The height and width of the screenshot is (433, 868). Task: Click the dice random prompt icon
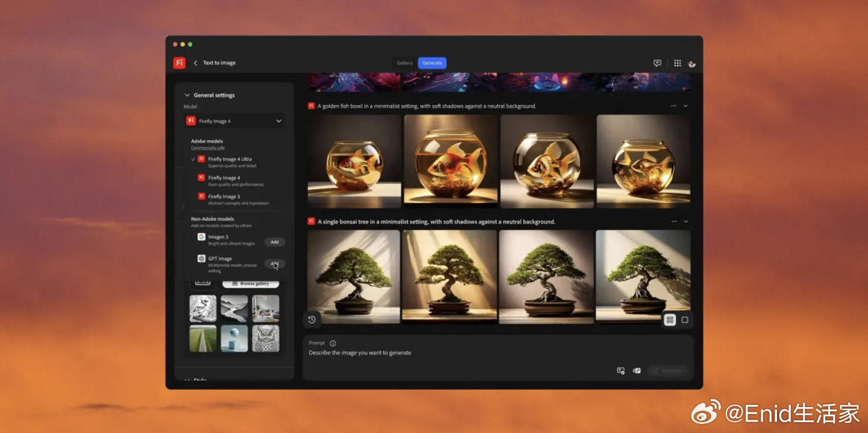click(637, 370)
